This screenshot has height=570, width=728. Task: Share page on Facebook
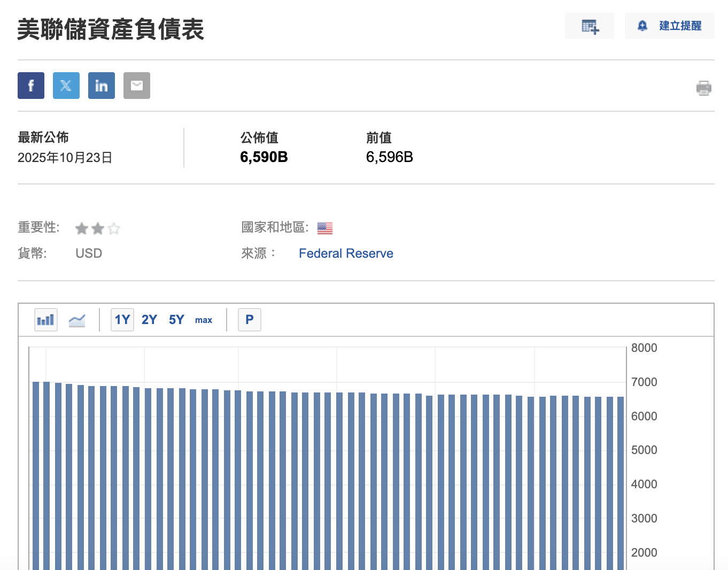(31, 86)
